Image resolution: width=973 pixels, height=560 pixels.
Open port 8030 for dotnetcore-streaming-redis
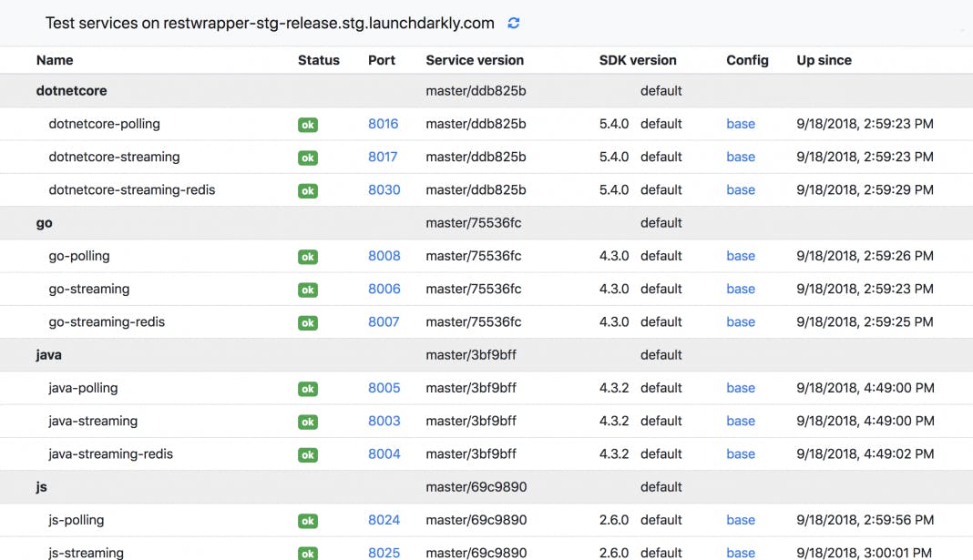click(384, 189)
